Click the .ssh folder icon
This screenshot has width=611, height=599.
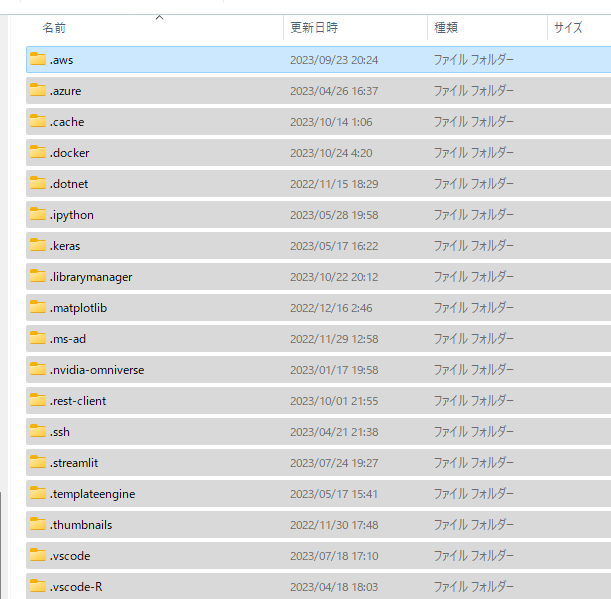(x=38, y=431)
